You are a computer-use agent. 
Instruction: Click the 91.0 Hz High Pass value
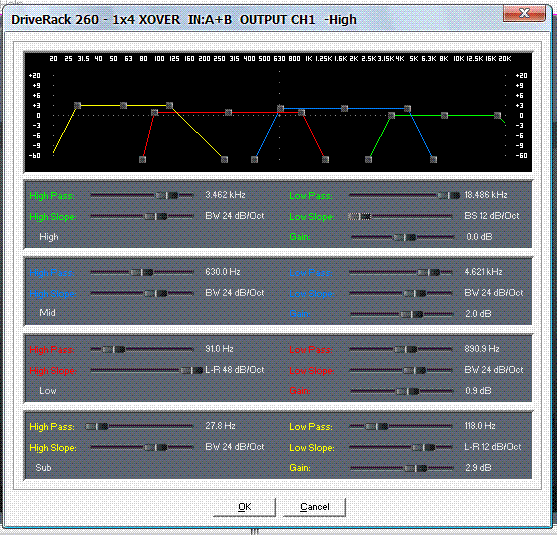pyautogui.click(x=220, y=349)
